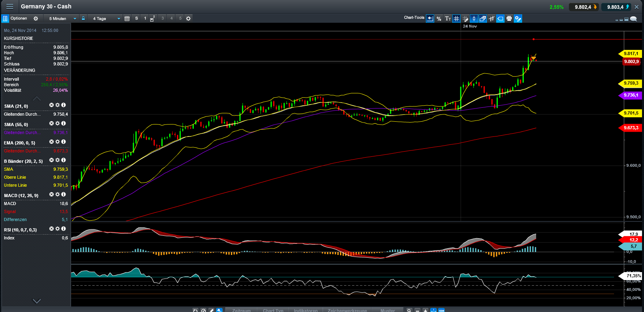The width and height of the screenshot is (644, 312).
Task: Click the bar chart compare tool
Action: pos(492,18)
